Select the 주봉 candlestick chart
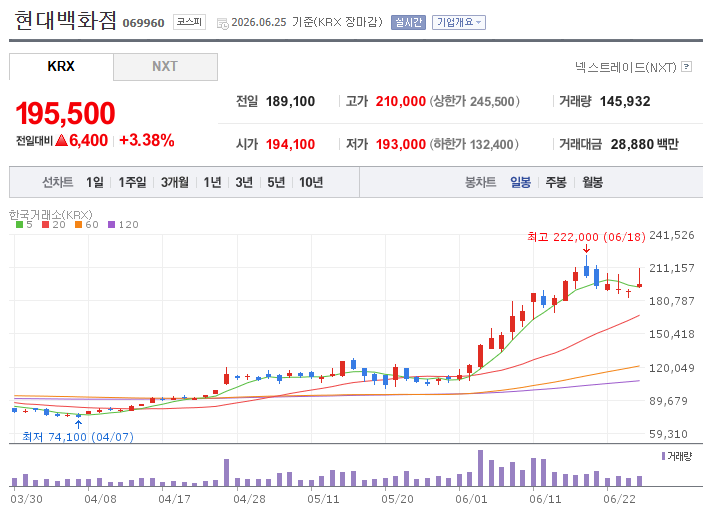The width and height of the screenshot is (703, 513). 556,182
